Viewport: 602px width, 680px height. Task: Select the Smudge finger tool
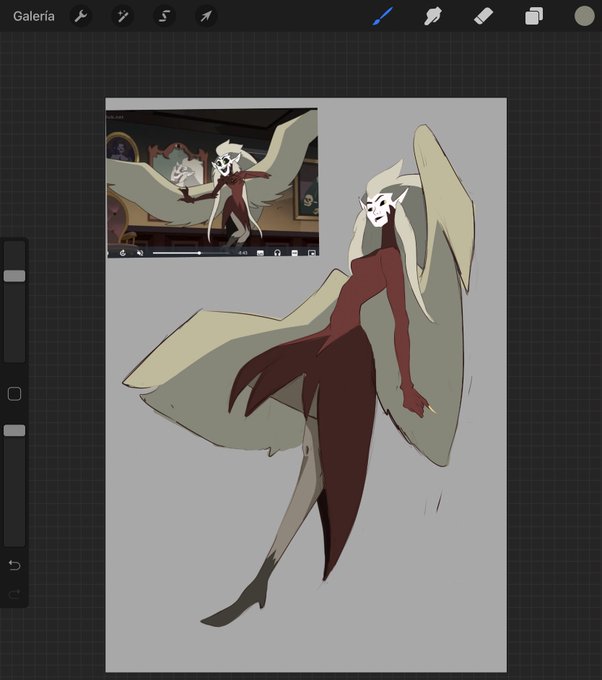pyautogui.click(x=432, y=16)
